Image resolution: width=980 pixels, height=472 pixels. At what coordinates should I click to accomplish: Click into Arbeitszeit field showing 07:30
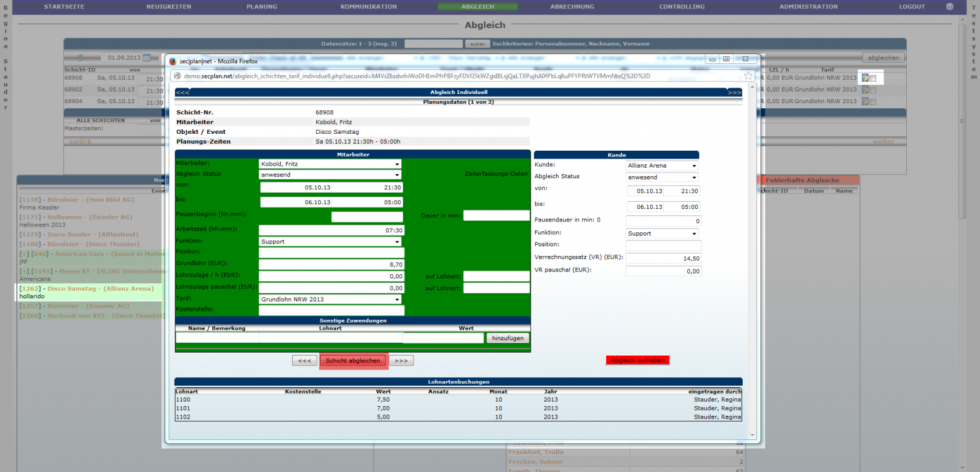(331, 230)
